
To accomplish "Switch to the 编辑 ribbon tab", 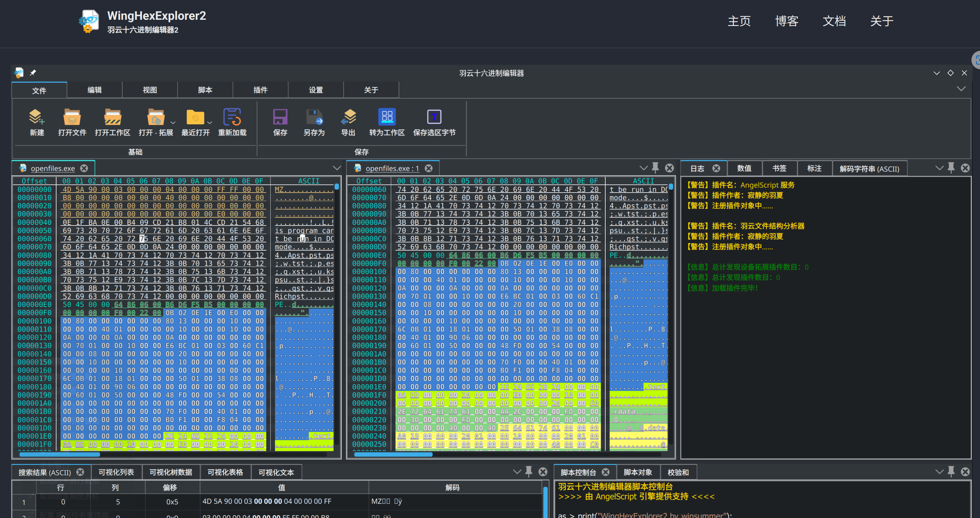I will (94, 90).
